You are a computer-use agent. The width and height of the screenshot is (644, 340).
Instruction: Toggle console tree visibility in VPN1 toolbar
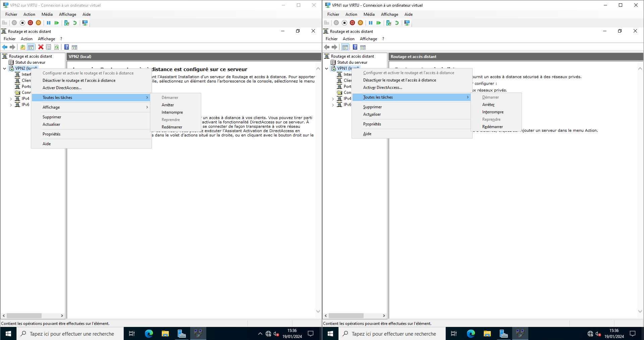tap(345, 47)
